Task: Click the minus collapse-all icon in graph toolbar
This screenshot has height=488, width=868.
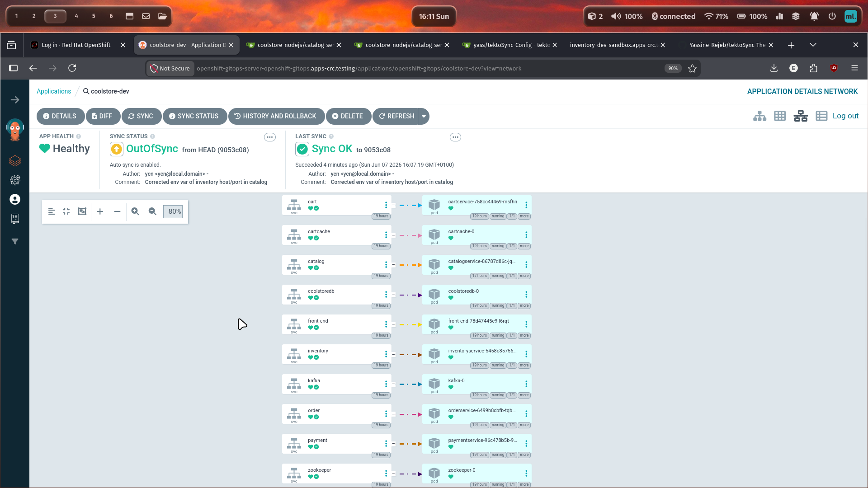Action: [117, 211]
